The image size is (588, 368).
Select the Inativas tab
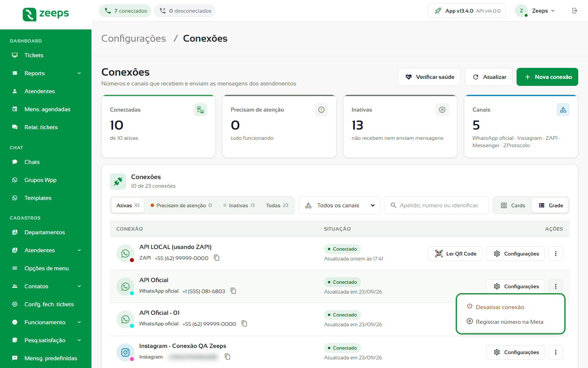click(x=239, y=205)
